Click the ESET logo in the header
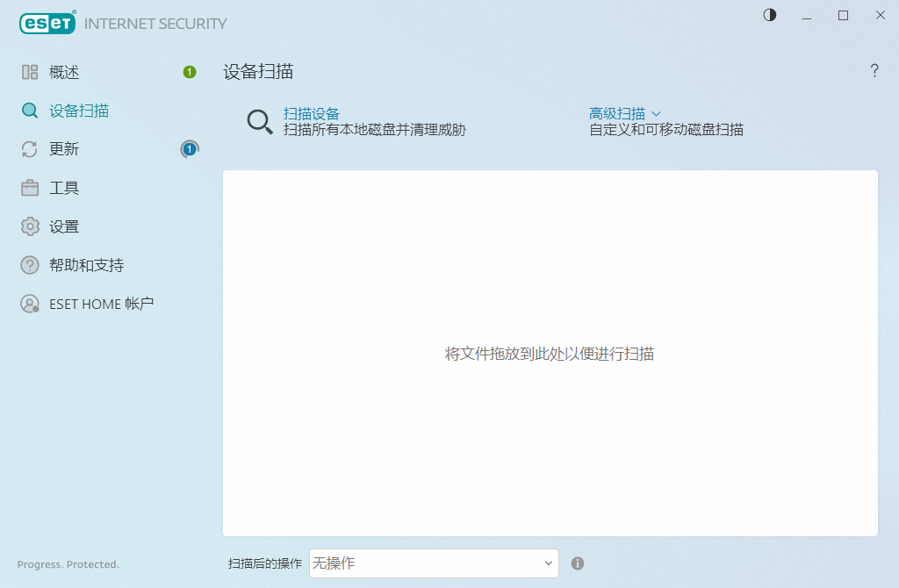 click(x=47, y=23)
